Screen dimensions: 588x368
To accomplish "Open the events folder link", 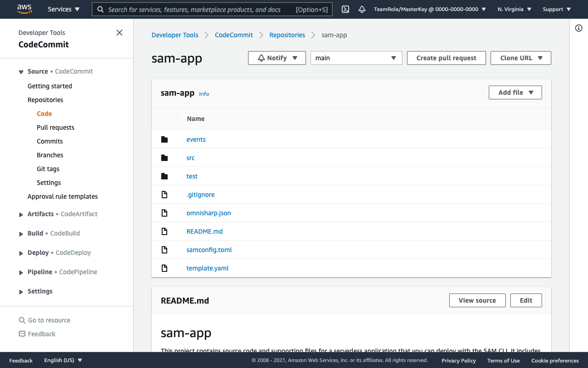I will [x=196, y=139].
